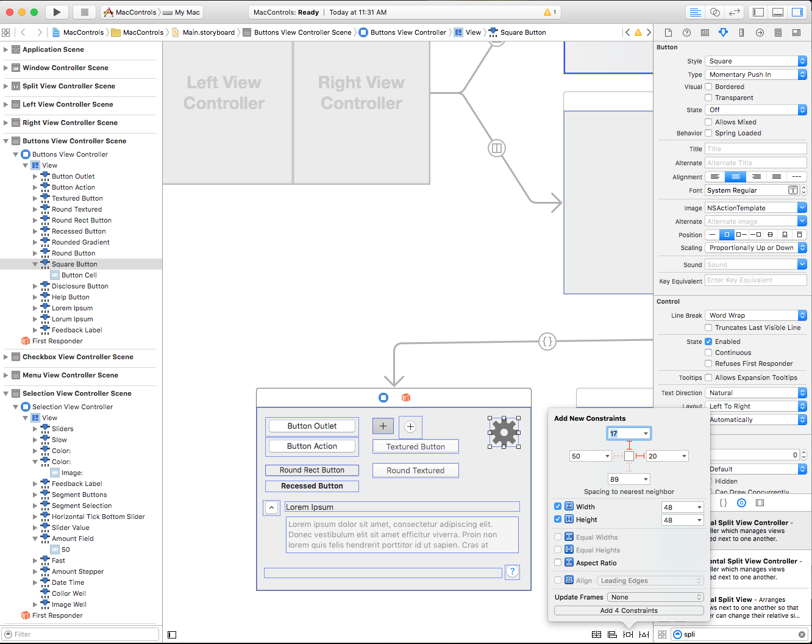Open the Update Frames dropdown set to None
Image resolution: width=812 pixels, height=644 pixels.
click(654, 597)
